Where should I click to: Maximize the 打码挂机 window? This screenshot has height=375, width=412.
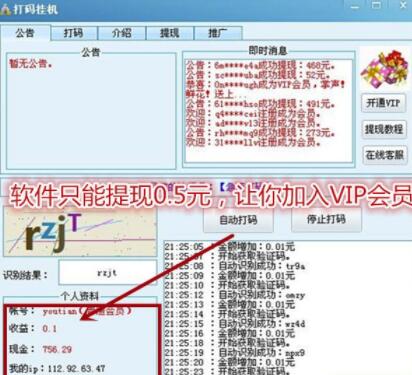click(x=376, y=6)
